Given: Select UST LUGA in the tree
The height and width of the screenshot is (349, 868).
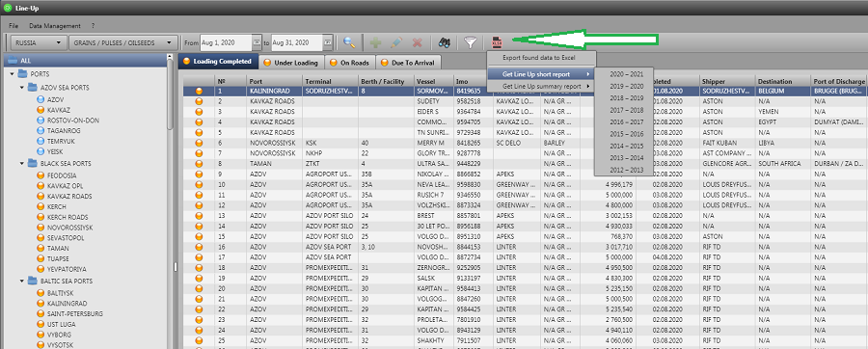Looking at the screenshot, I should point(62,324).
